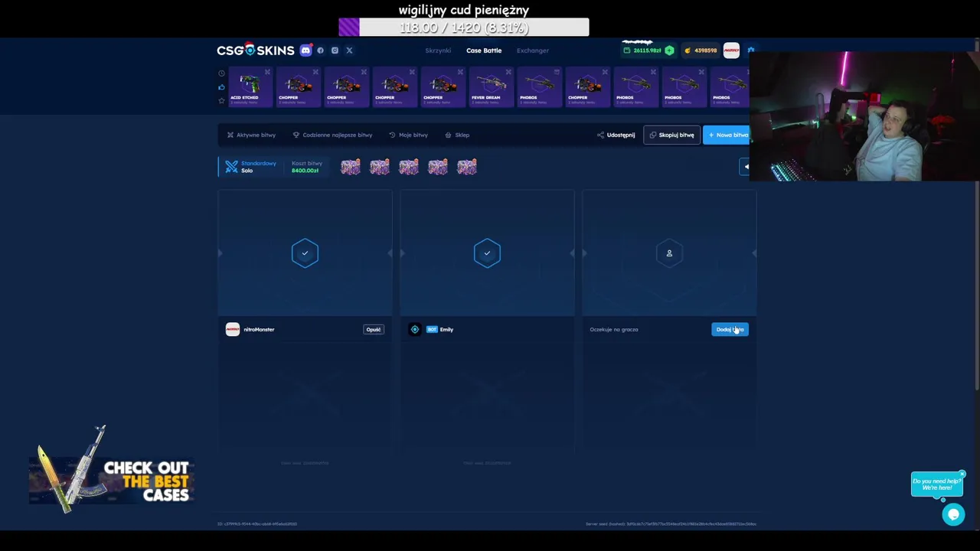
Task: Click the first case in battle list
Action: pyautogui.click(x=351, y=167)
